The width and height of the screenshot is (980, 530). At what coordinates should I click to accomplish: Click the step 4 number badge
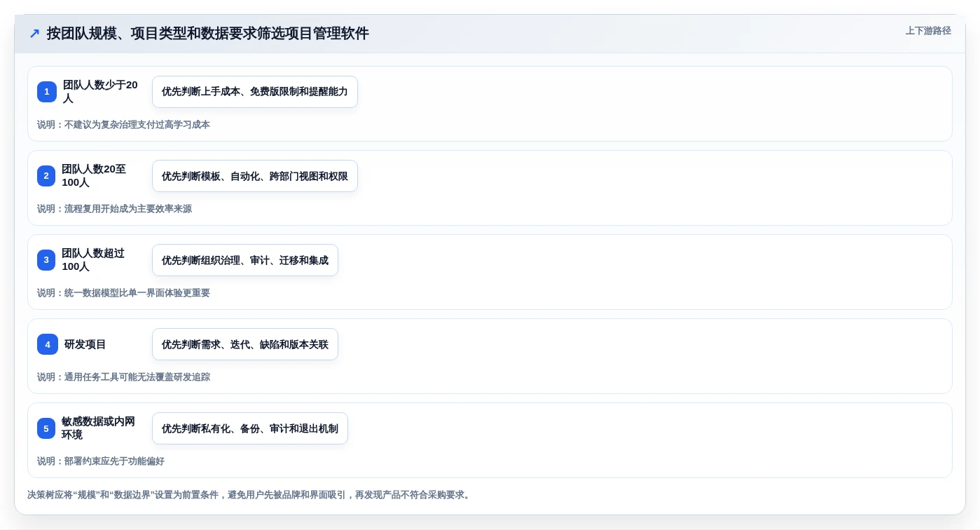48,344
